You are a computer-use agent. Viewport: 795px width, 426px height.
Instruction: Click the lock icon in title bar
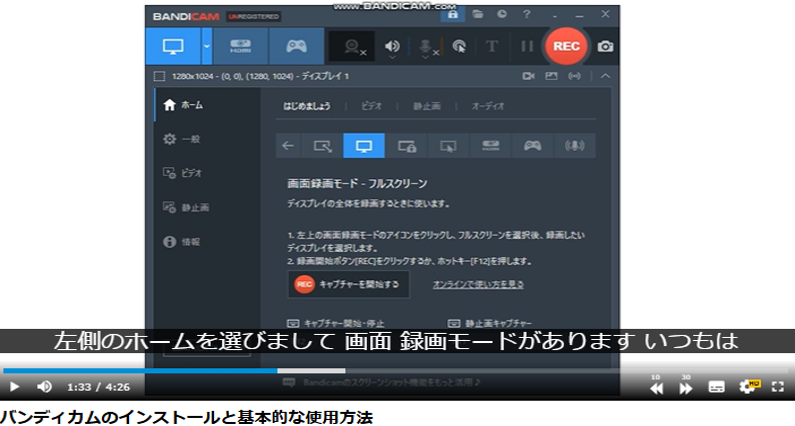453,14
